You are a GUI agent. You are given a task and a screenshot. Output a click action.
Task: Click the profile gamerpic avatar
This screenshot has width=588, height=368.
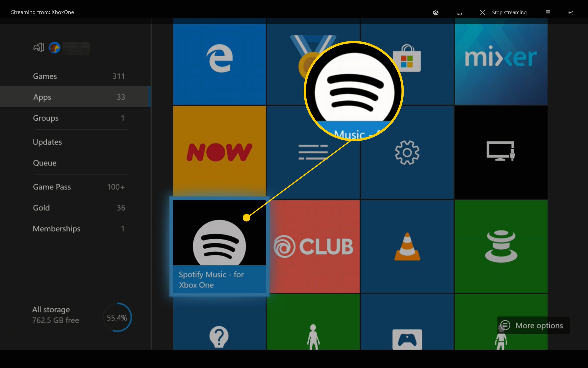tap(54, 47)
